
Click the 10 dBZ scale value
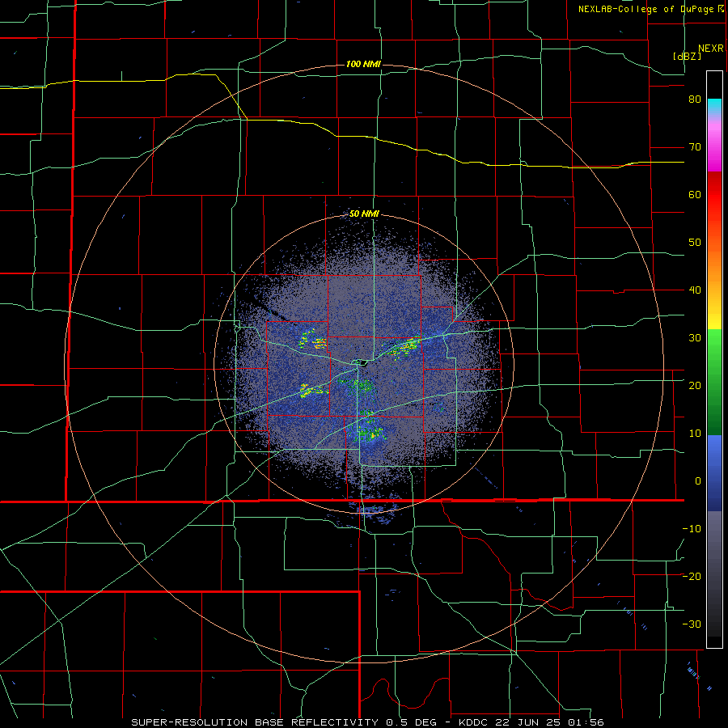click(x=695, y=434)
